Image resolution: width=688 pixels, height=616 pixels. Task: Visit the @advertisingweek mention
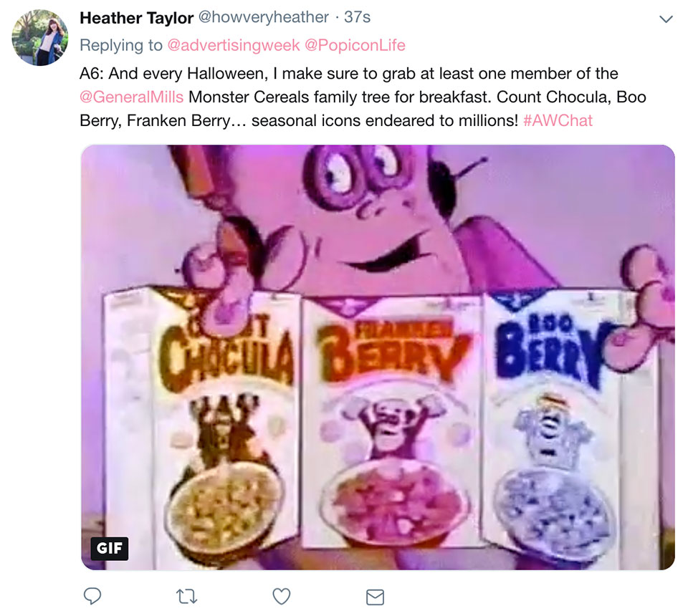234,45
